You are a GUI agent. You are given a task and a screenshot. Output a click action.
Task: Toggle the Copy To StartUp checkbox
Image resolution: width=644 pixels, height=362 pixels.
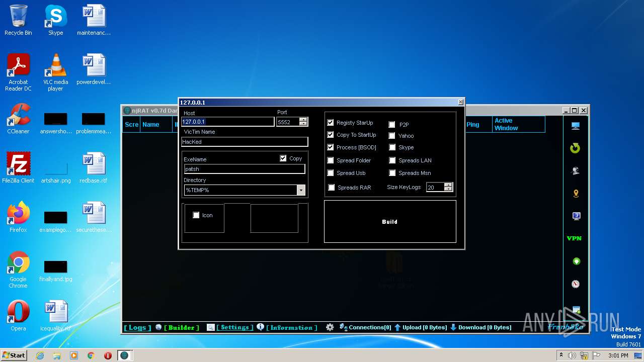[331, 135]
